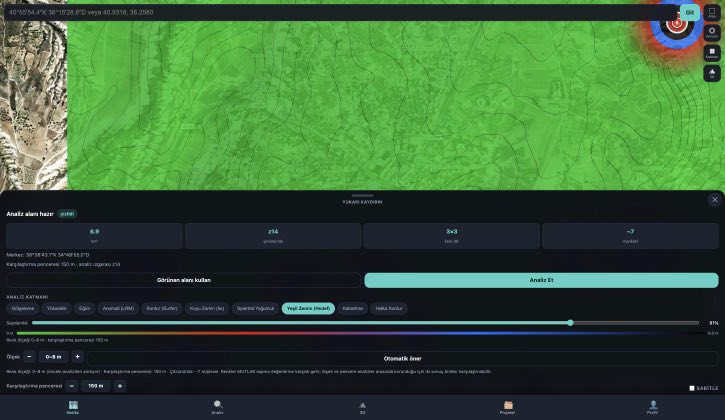Select the Yeşil Zemin (Hedef) chip
Image resolution: width=725 pixels, height=420 pixels.
click(308, 309)
